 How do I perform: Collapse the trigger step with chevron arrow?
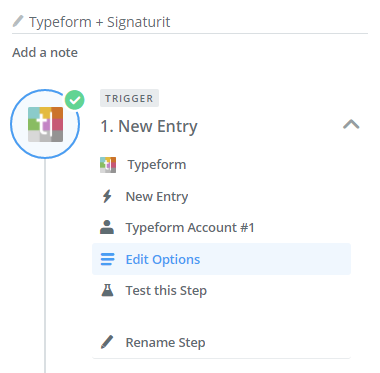(351, 124)
